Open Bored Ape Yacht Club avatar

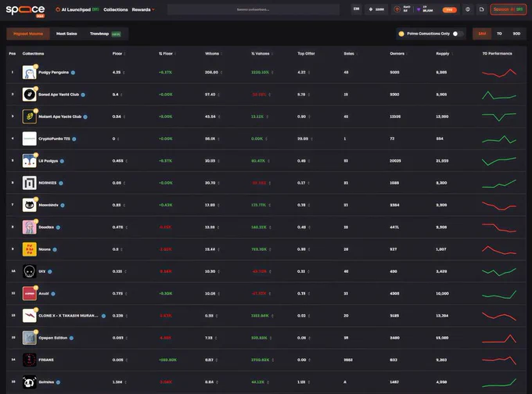click(29, 95)
